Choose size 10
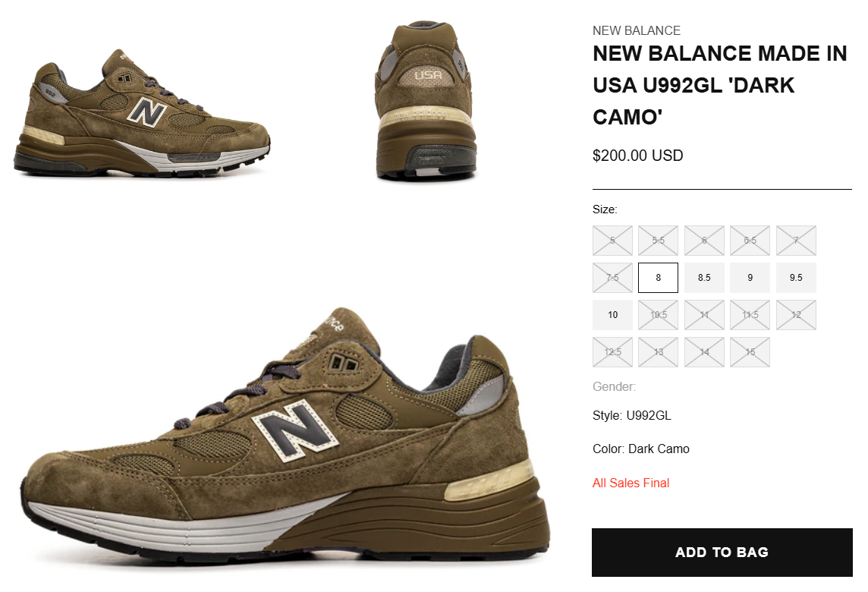 612,314
